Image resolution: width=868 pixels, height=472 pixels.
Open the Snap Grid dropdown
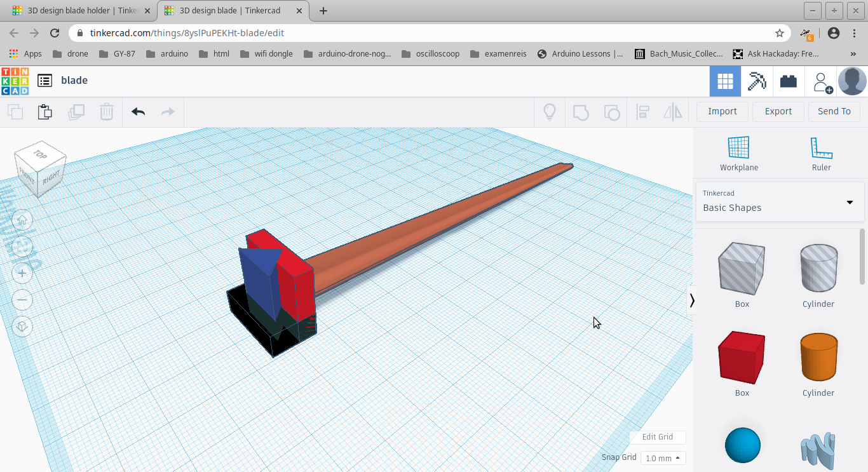pyautogui.click(x=663, y=457)
